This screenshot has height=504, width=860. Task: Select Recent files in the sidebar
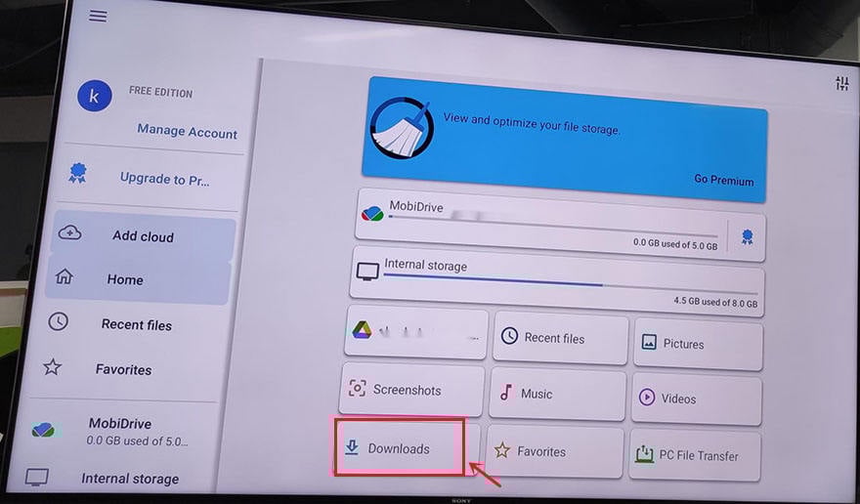coord(136,324)
